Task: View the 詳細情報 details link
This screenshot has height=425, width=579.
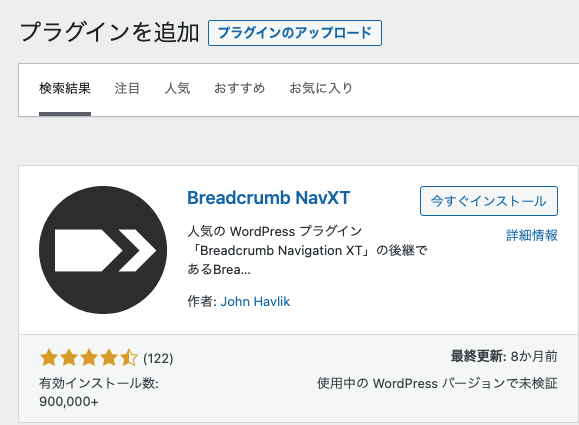Action: (532, 235)
